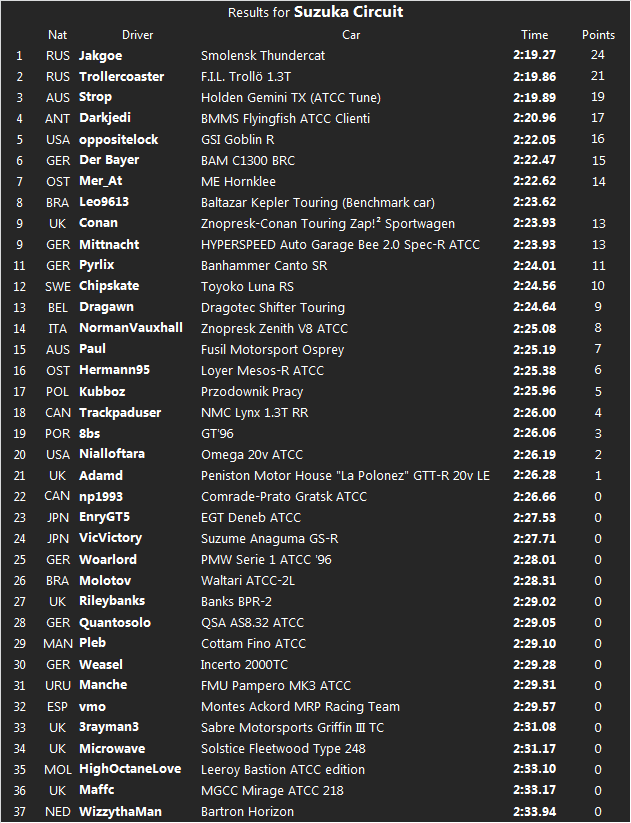631x823 pixels.
Task: Click the Nat column header
Action: [x=58, y=35]
